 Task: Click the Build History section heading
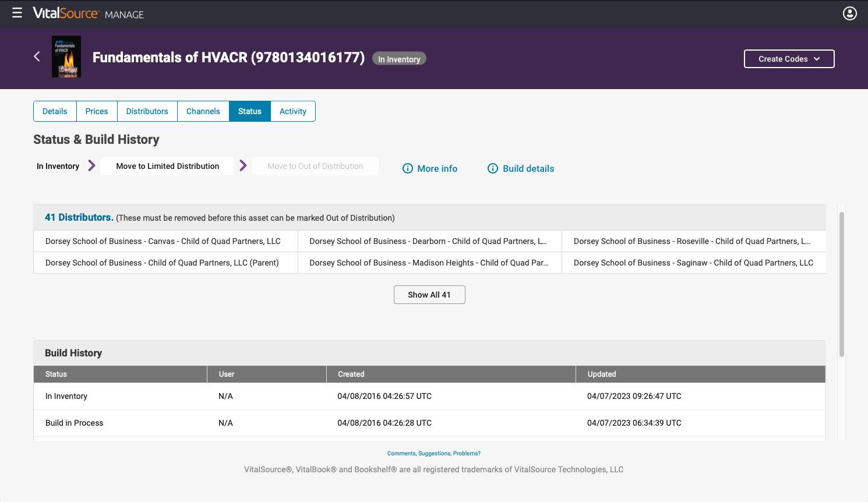[x=73, y=353]
